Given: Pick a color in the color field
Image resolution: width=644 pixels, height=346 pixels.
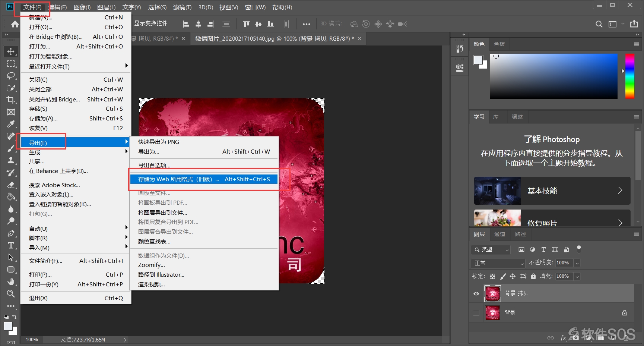Looking at the screenshot, I should pos(553,76).
